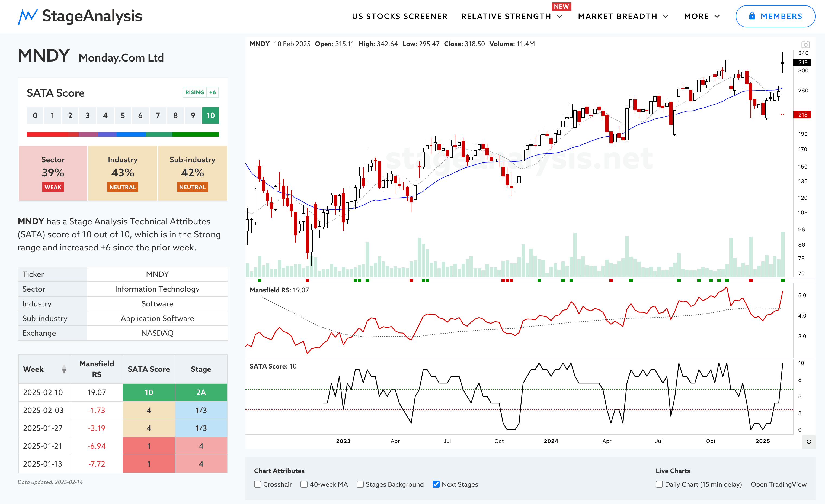
Task: Click the 19.07 Mansfield RS cell
Action: pyautogui.click(x=97, y=392)
